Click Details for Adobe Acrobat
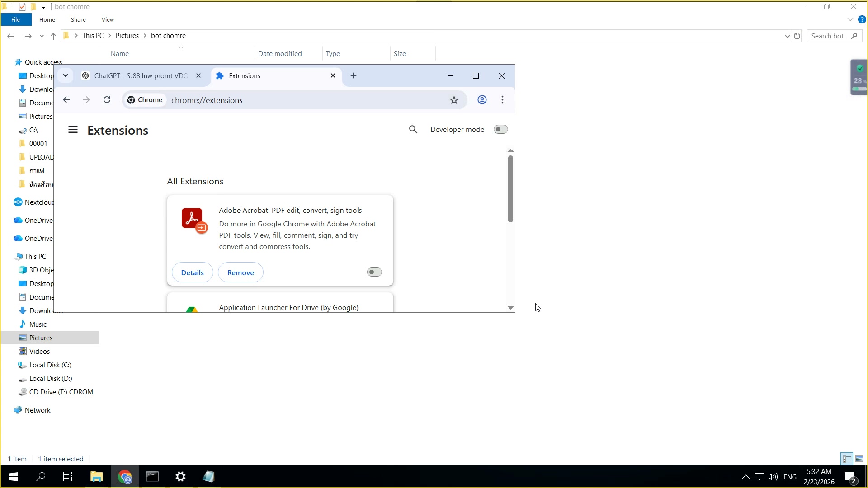This screenshot has height=488, width=868. click(x=192, y=272)
